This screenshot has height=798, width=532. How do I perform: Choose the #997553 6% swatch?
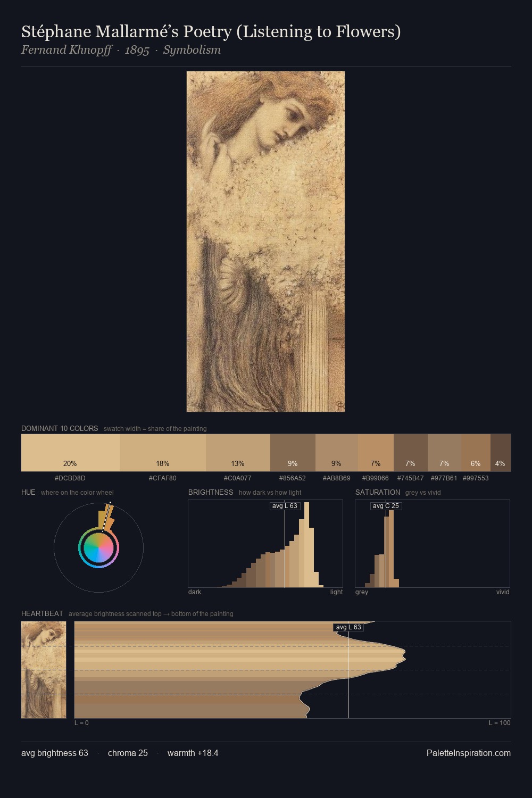(x=476, y=453)
